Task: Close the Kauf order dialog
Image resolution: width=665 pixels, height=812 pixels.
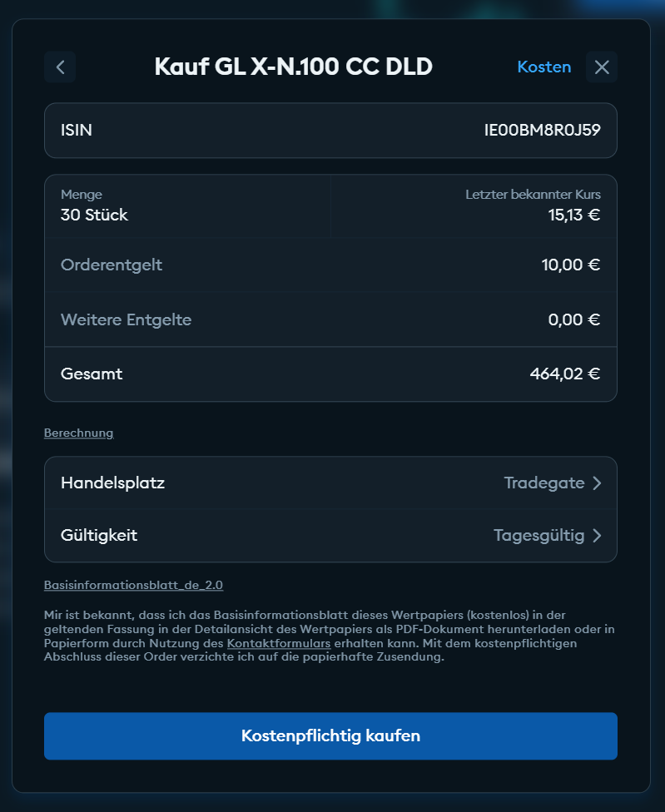Action: point(602,67)
